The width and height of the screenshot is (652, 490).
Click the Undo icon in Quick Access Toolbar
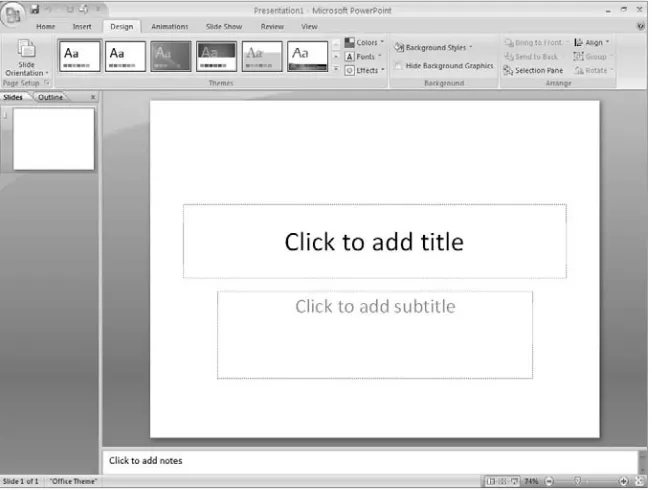click(48, 9)
